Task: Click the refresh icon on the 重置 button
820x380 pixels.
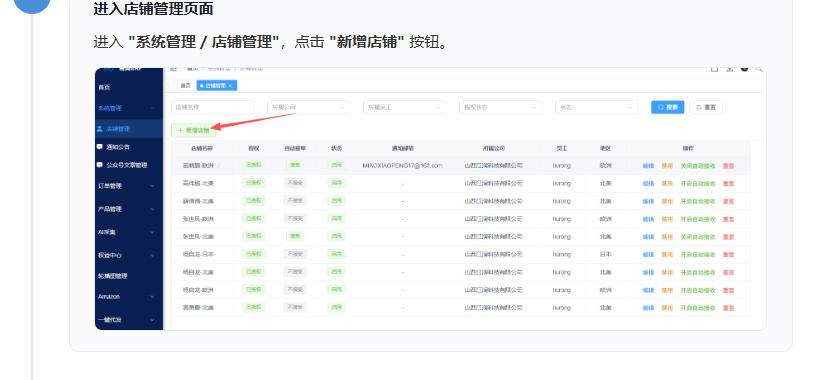Action: point(698,107)
